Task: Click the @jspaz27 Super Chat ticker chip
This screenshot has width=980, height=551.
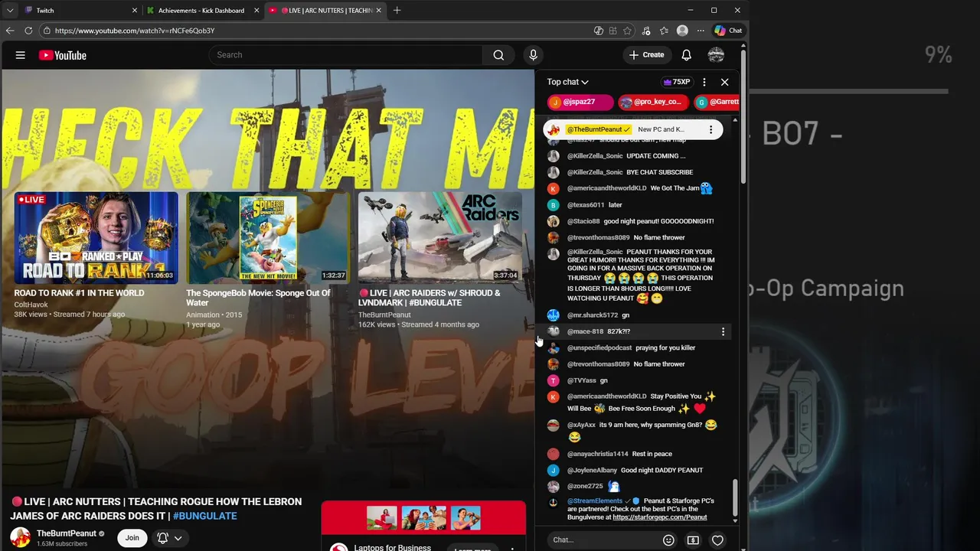Action: pos(580,102)
